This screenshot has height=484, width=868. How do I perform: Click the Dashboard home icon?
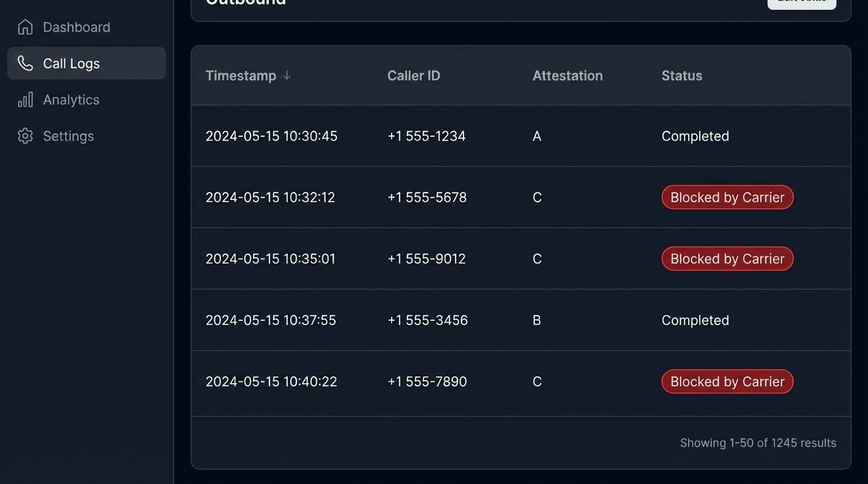[25, 27]
